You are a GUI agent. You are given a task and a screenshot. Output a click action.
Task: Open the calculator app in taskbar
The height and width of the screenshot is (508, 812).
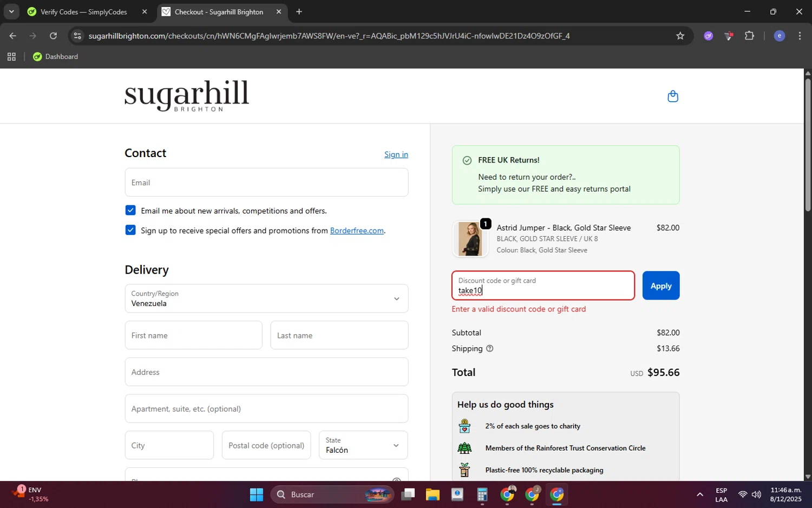click(482, 494)
